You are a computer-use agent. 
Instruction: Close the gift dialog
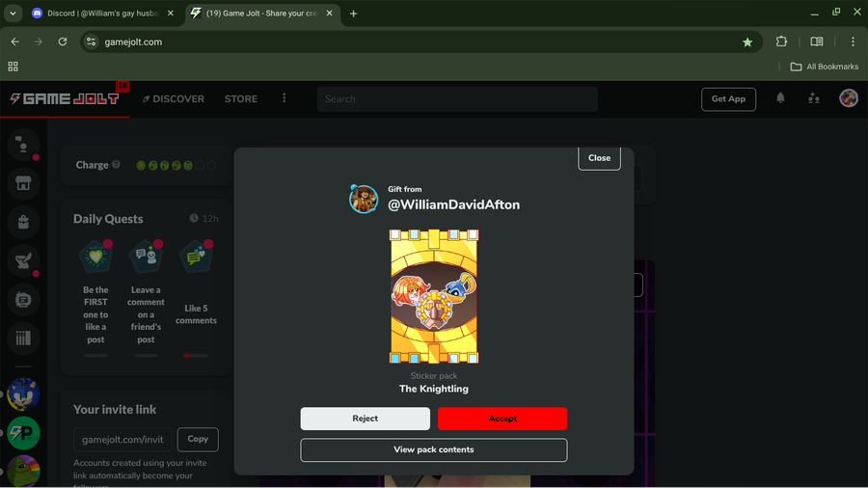tap(599, 158)
